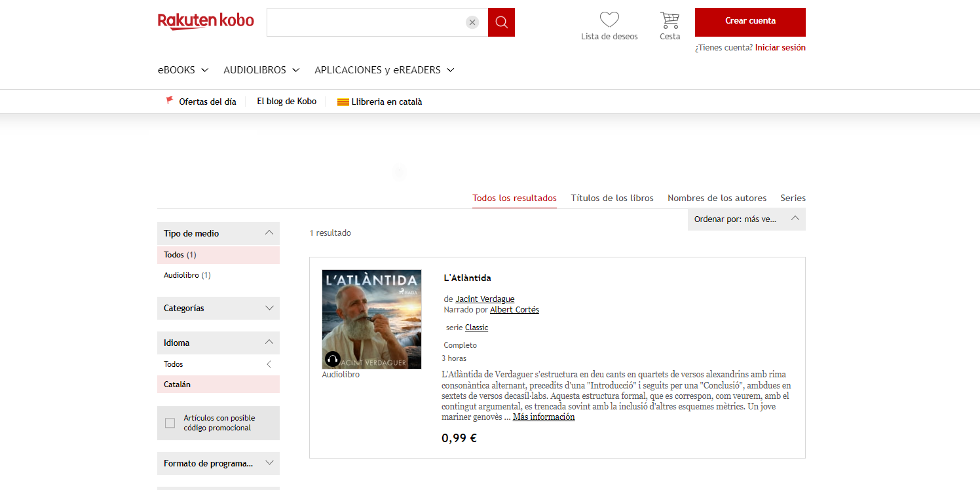Enable artículos con posible código promocional
Image resolution: width=980 pixels, height=490 pixels.
click(x=171, y=423)
